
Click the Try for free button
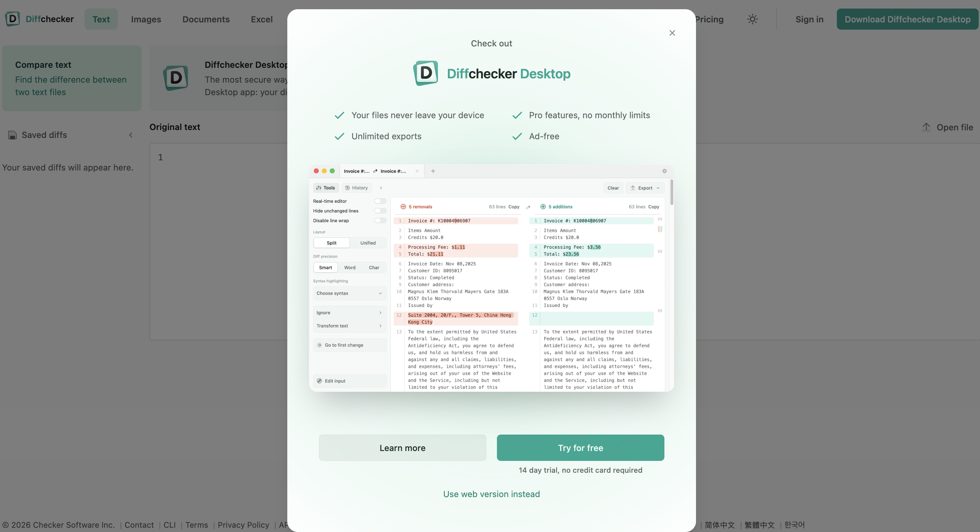pos(580,448)
